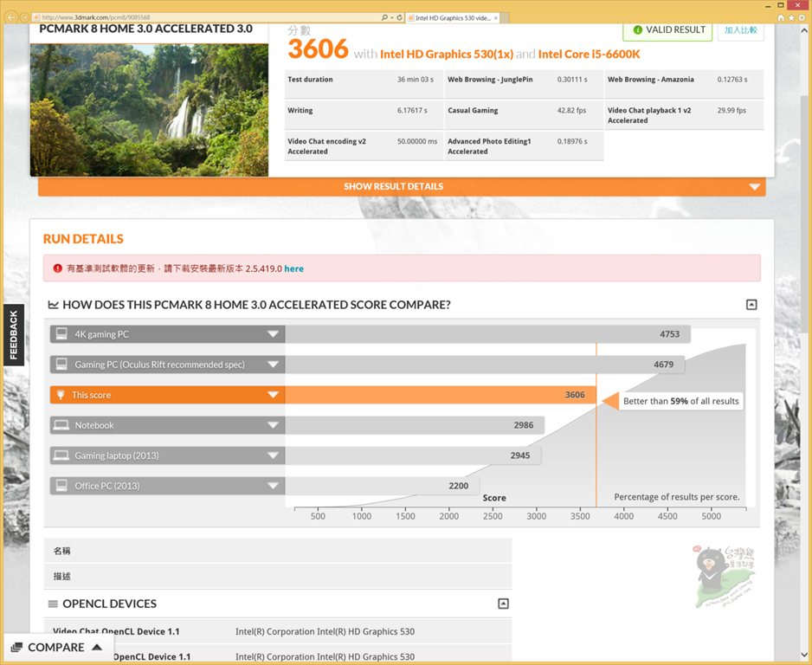Open the favorites star icon
The image size is (812, 665).
791,17
